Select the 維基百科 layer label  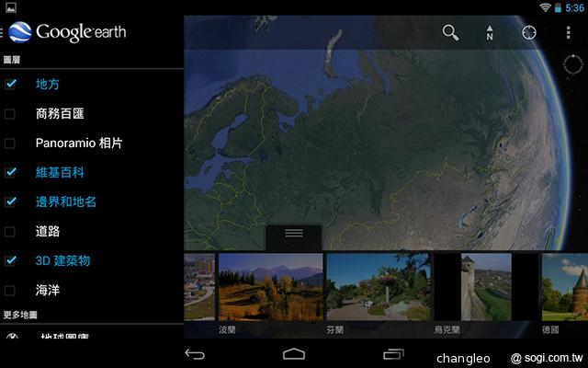pos(60,172)
